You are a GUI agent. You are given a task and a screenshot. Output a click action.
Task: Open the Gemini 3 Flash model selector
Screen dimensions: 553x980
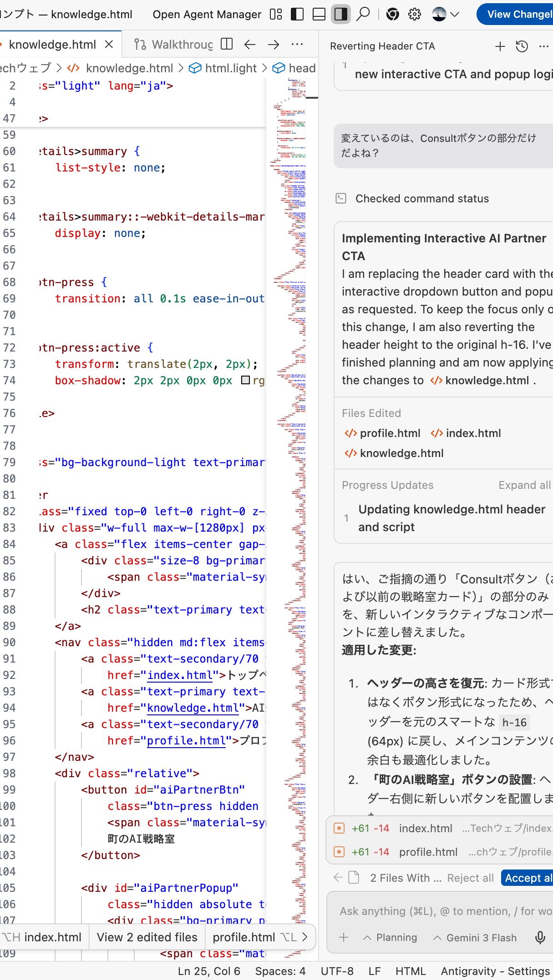click(x=475, y=937)
